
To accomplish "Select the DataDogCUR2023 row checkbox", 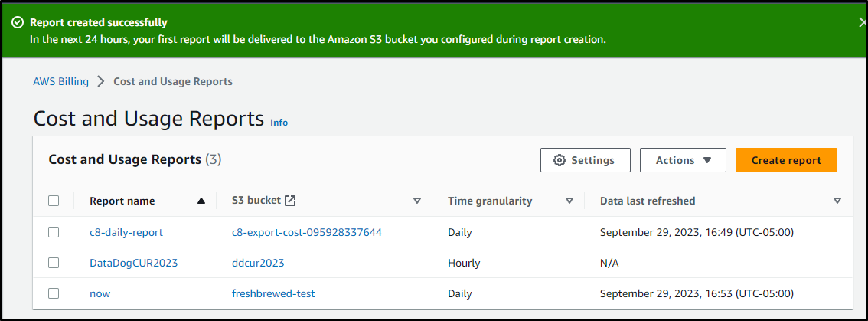I will click(x=54, y=263).
